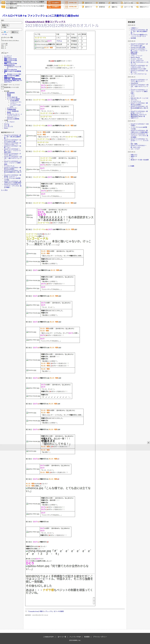The height and width of the screenshot is (644, 150).
Task: Open the ChaosArchive2-青春コンプレックス page title link
Action: click(45, 22)
